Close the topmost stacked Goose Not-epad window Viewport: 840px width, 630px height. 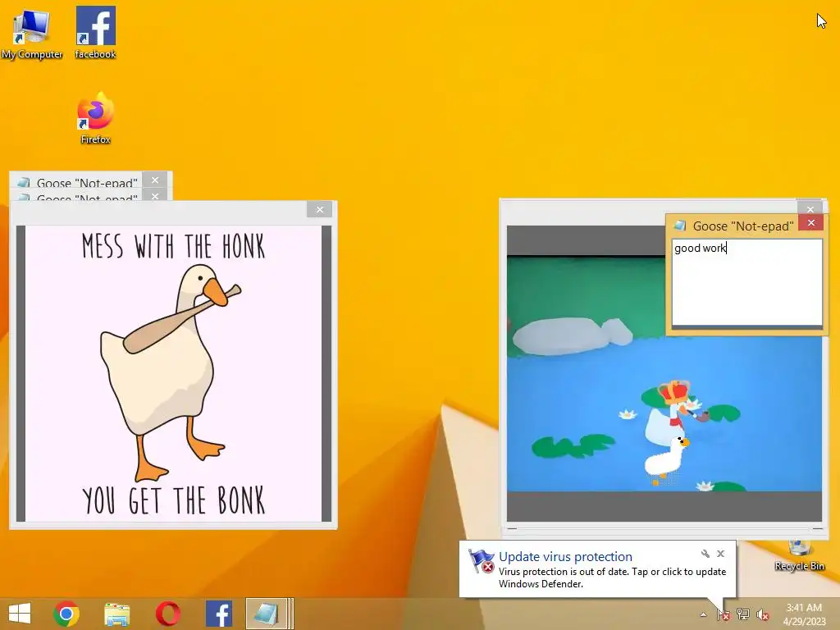point(155,180)
